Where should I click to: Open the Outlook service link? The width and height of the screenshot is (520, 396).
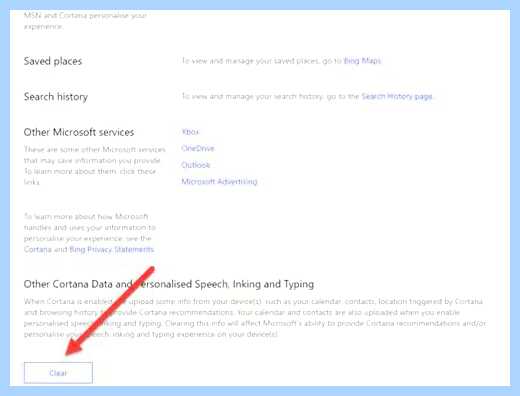click(196, 165)
